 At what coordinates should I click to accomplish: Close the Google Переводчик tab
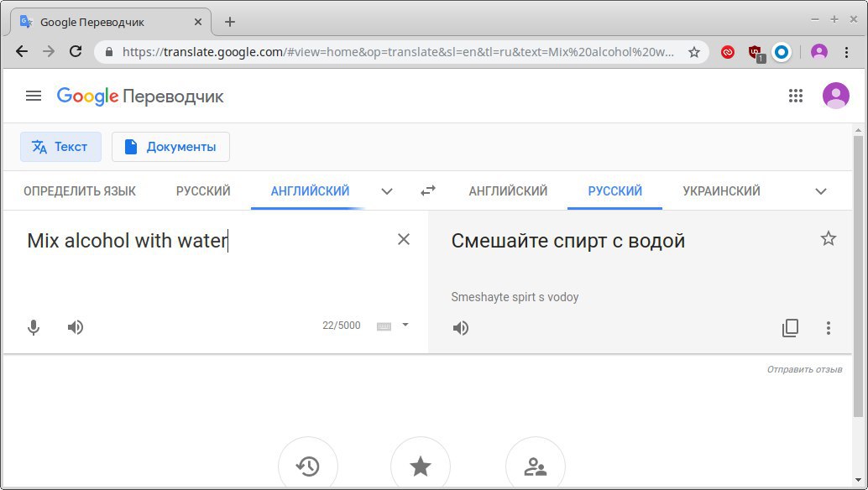(197, 22)
